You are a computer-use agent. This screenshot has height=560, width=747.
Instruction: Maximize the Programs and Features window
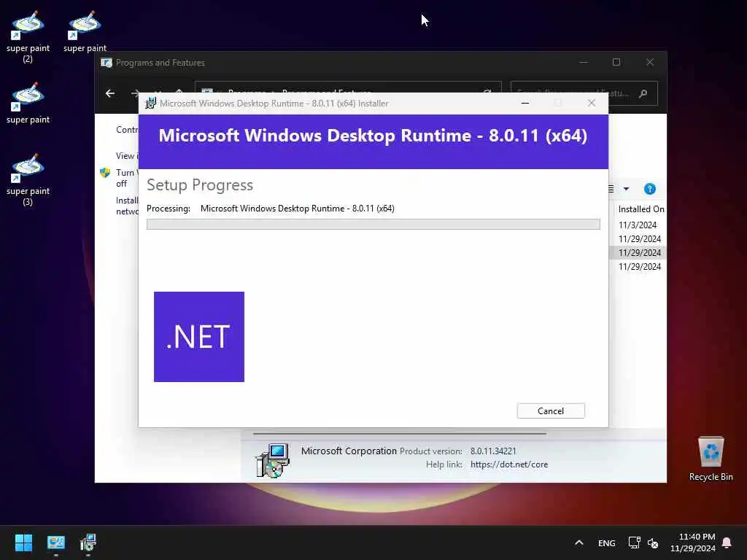click(x=616, y=63)
